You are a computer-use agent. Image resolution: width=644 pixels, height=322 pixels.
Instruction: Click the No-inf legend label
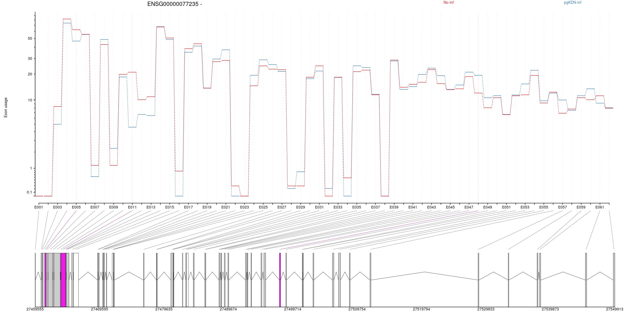click(x=448, y=3)
